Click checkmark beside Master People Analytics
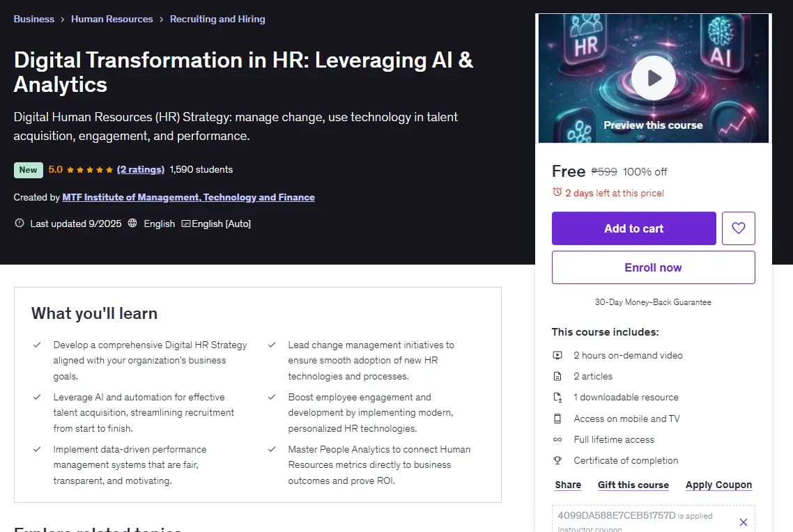 272,449
